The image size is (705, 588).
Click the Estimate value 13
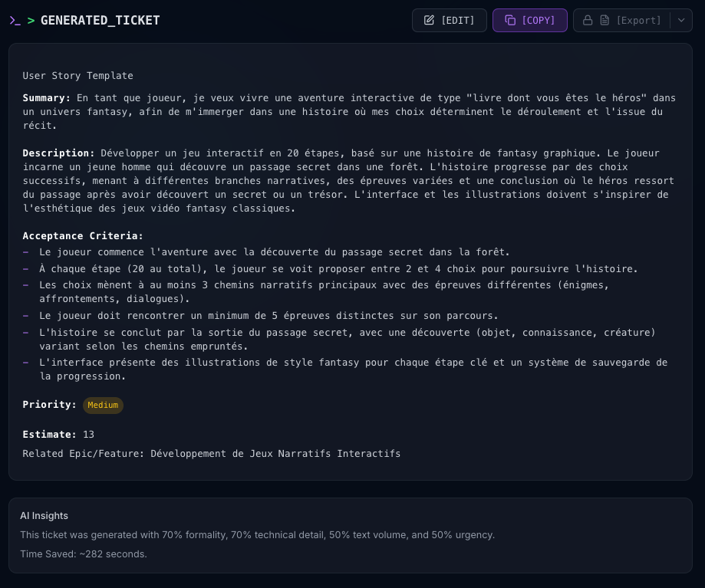point(88,435)
